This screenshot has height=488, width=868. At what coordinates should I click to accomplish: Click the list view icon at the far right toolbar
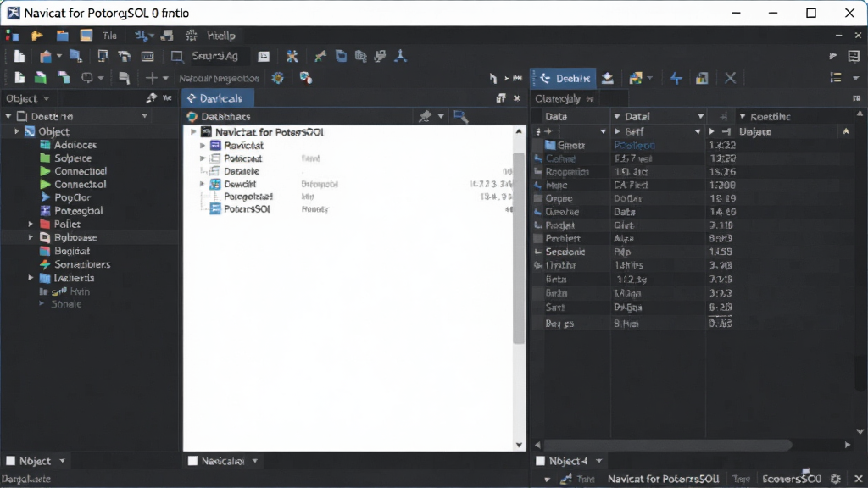pos(836,78)
